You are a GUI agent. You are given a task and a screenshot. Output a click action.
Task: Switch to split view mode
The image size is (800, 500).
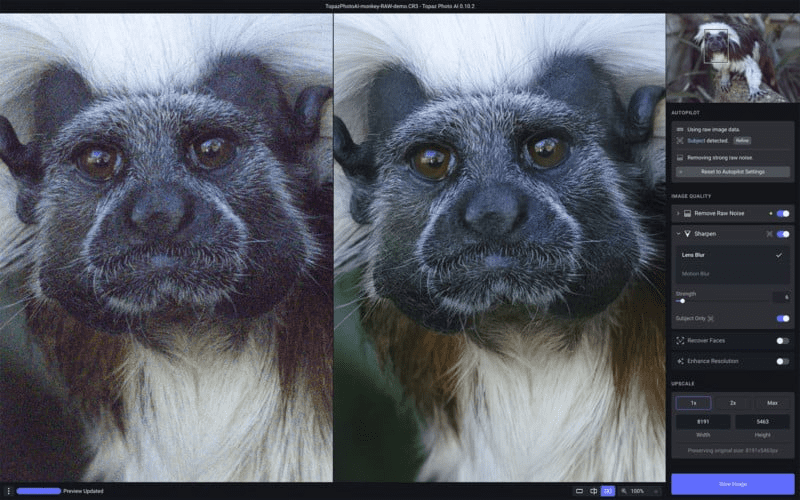click(x=593, y=491)
